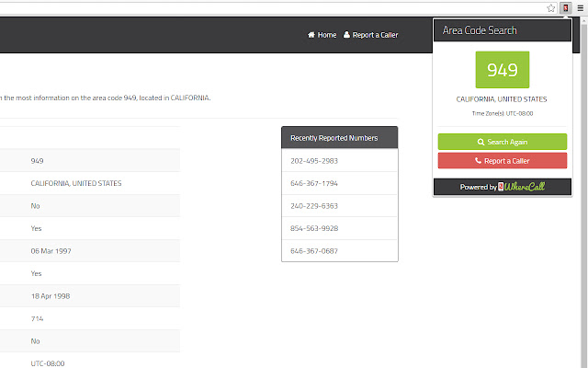Click the page vertical scrollbar

coord(584,191)
